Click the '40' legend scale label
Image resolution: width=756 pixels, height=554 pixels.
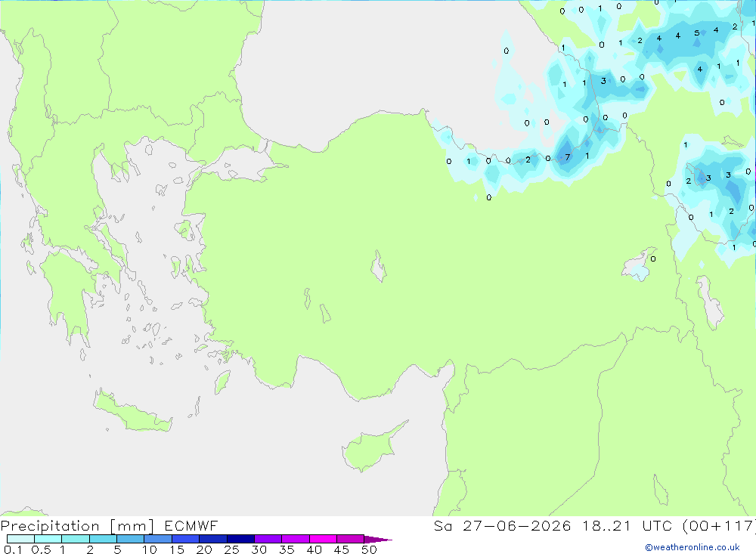point(314,549)
